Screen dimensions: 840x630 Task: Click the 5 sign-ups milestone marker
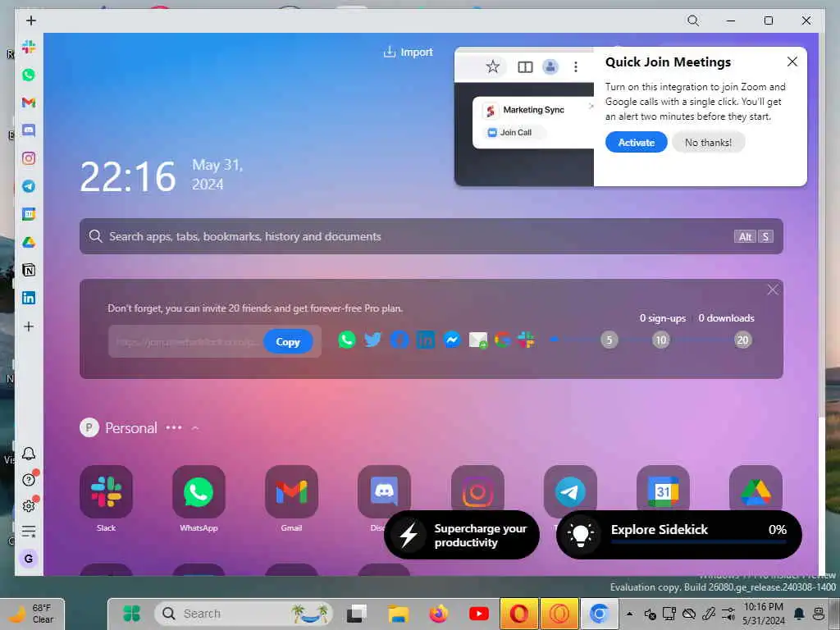[x=609, y=340]
